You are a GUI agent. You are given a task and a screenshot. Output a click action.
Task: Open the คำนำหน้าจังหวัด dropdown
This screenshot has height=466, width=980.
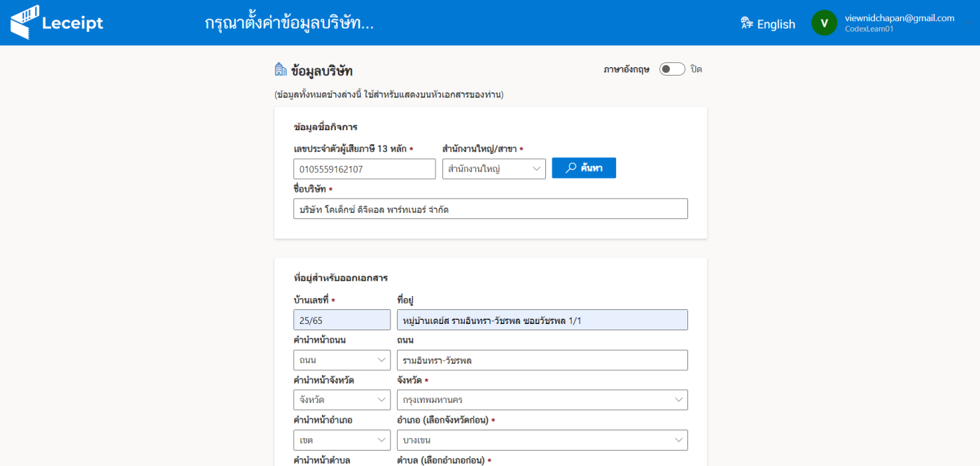coord(342,400)
